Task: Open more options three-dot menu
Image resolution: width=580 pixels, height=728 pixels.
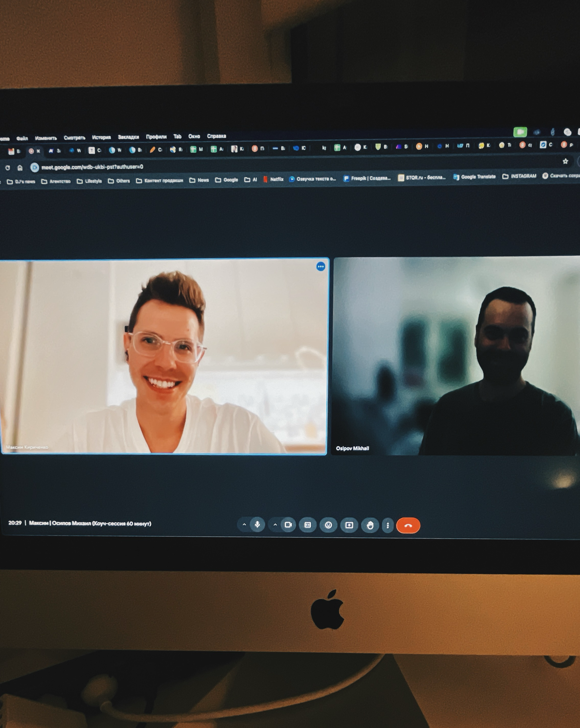Action: pyautogui.click(x=388, y=525)
